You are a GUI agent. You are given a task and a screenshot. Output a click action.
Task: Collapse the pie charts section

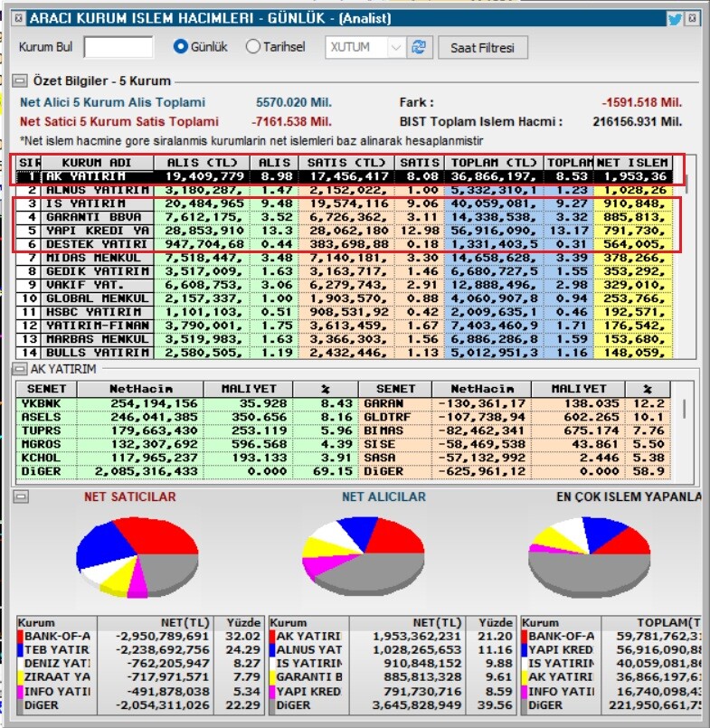(19, 496)
